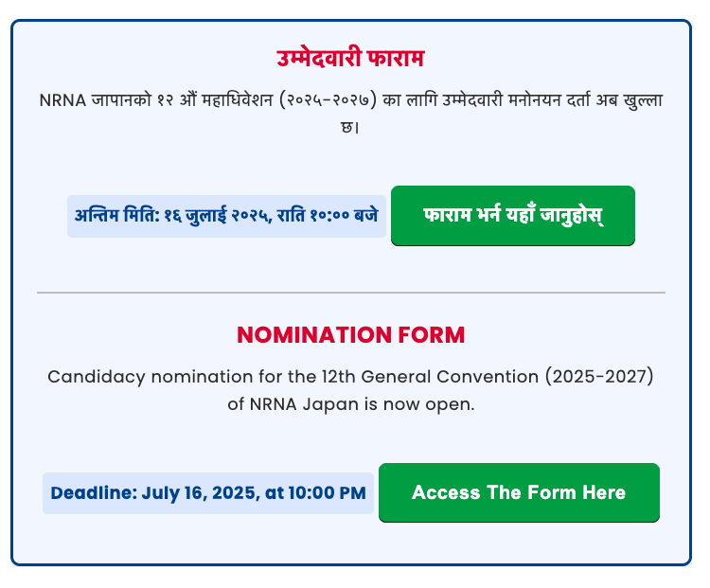Screen dimensions: 710x588
Task: Click the green "Access The Form Here" button
Action: (x=519, y=492)
